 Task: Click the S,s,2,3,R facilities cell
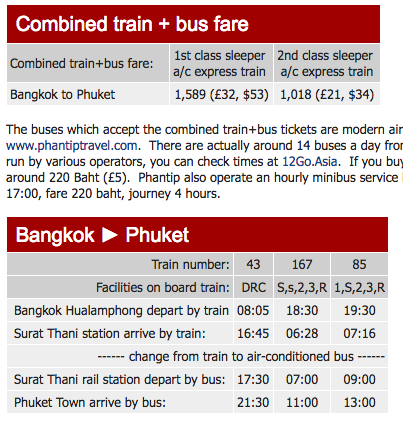(302, 287)
